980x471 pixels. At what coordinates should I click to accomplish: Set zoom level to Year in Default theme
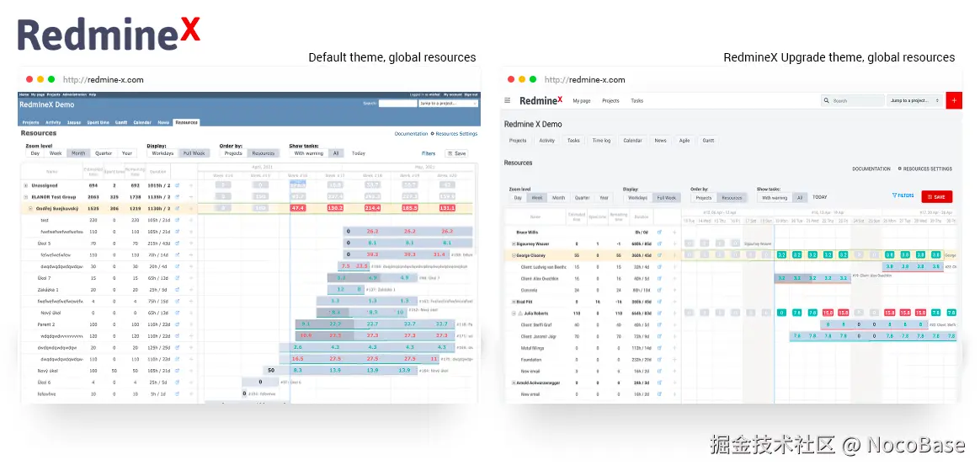tap(127, 153)
